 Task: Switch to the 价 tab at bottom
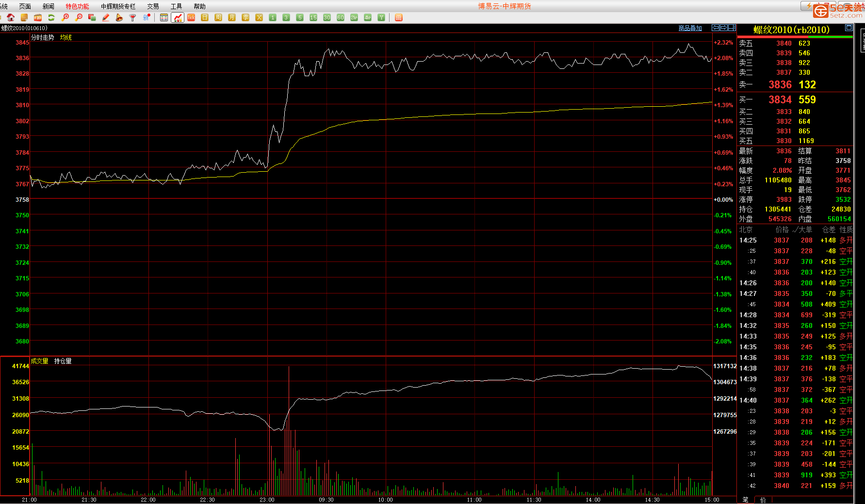(763, 500)
